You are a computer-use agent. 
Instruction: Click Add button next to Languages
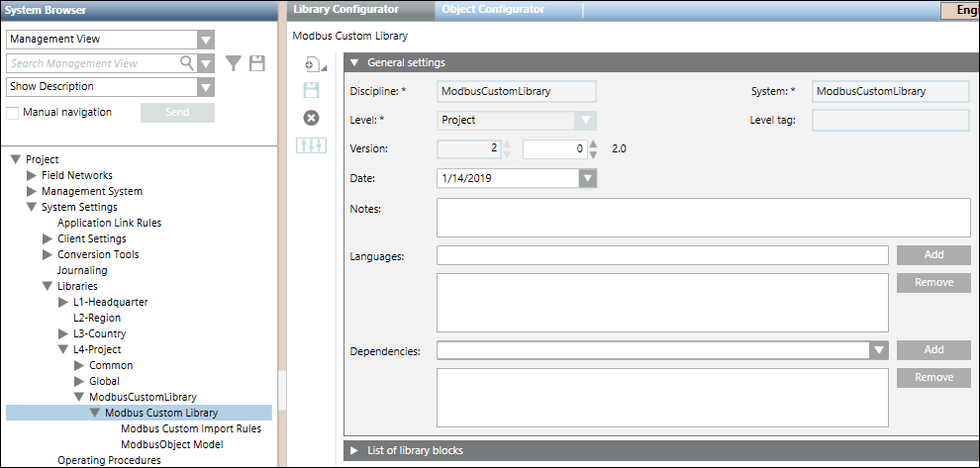[x=933, y=254]
